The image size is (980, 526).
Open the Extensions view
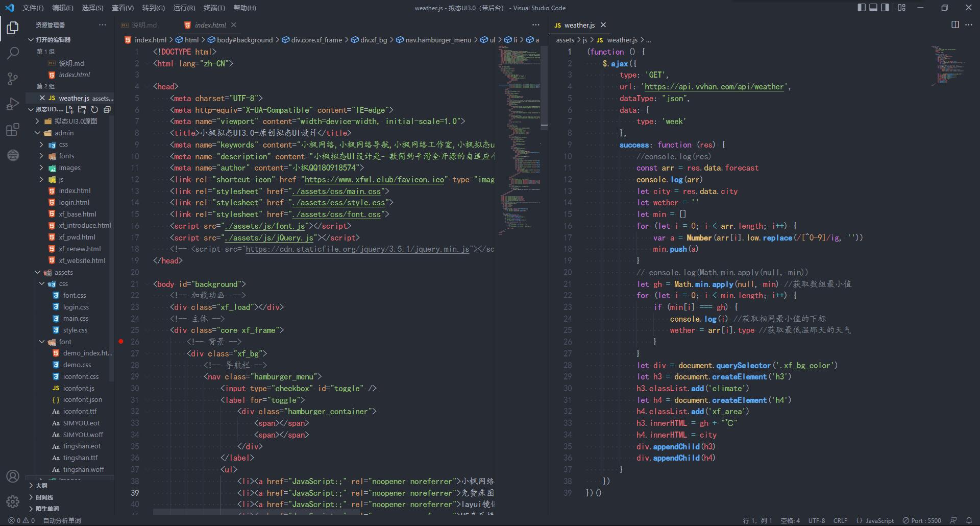point(13,130)
